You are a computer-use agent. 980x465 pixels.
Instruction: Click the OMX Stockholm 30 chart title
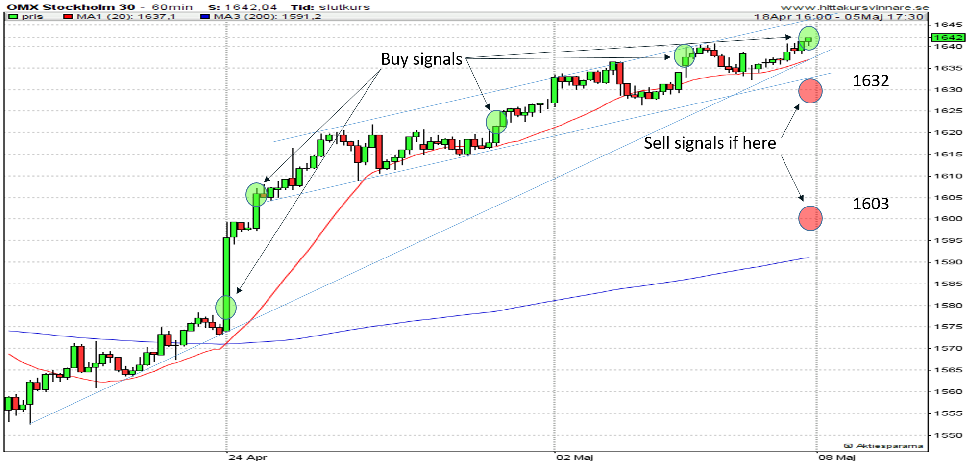pos(71,7)
